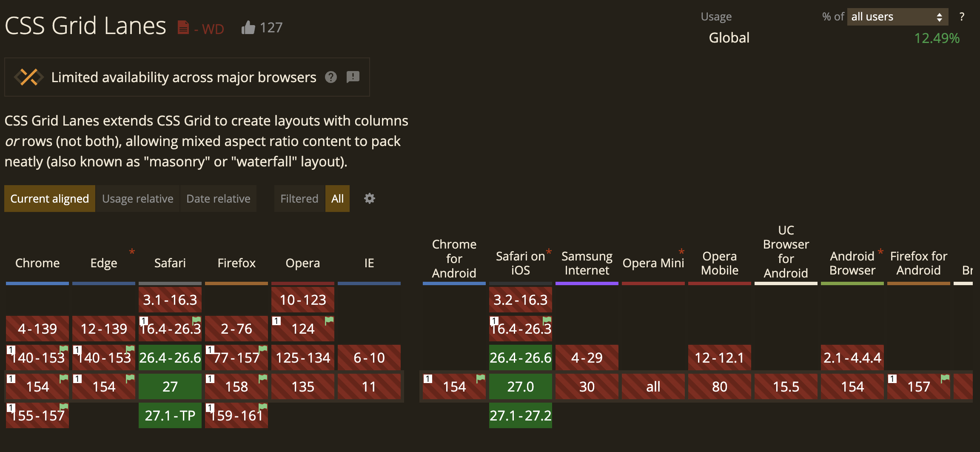This screenshot has width=980, height=452.
Task: Click the asterisk beside Edge header
Action: 132,252
